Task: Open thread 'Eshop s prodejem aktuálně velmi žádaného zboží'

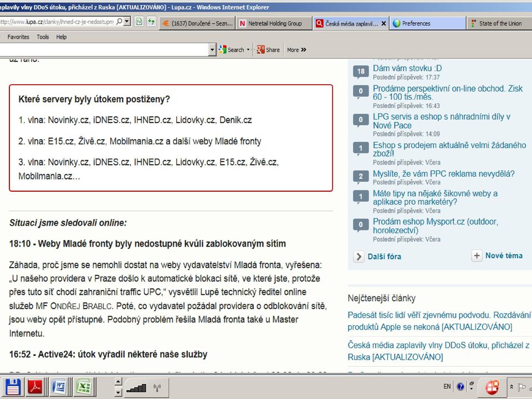Action: click(x=449, y=149)
